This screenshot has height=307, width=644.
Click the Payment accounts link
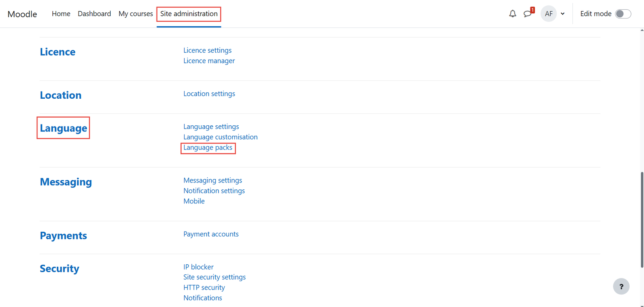point(211,234)
